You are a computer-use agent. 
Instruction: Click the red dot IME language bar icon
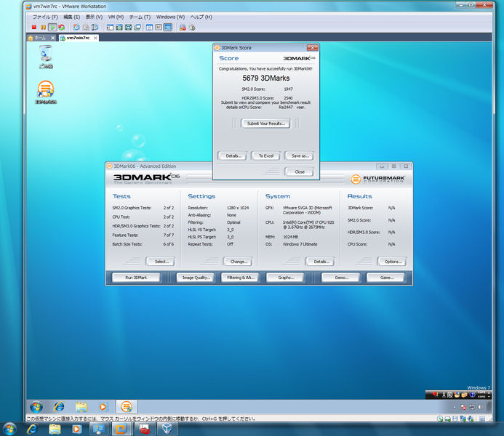(x=435, y=394)
